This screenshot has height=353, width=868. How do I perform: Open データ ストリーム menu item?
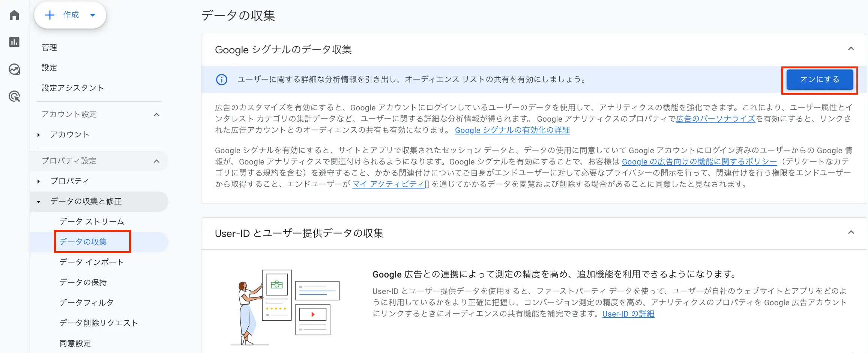click(x=92, y=222)
